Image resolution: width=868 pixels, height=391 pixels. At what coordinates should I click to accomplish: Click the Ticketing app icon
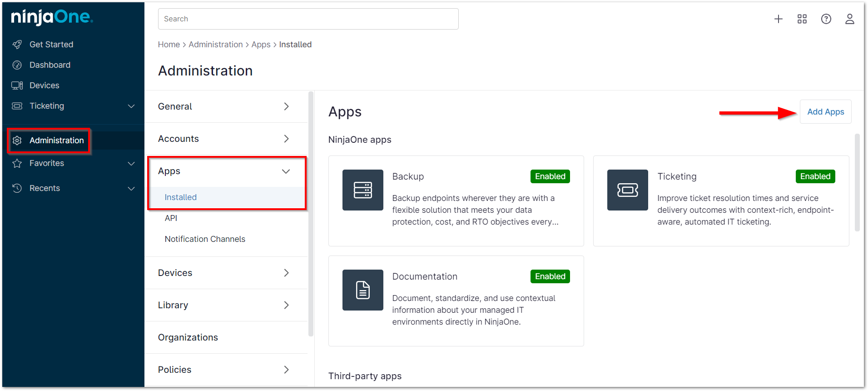point(627,190)
